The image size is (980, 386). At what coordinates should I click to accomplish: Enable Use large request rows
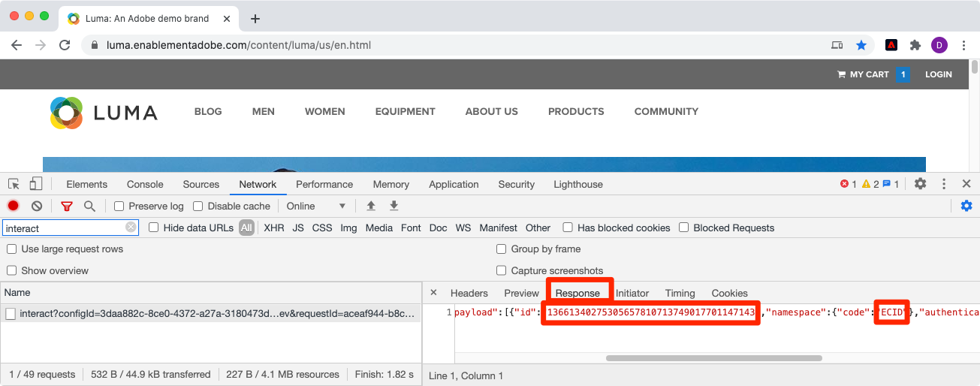click(12, 249)
